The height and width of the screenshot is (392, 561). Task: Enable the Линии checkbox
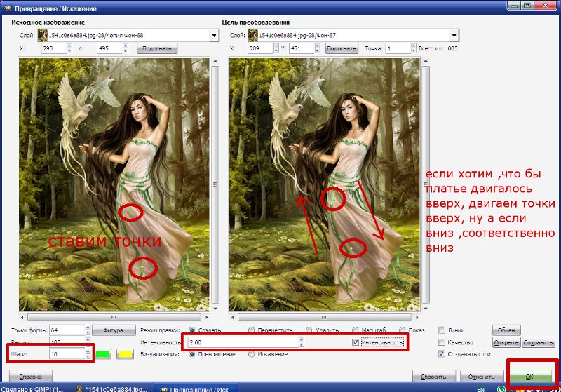[x=442, y=330]
